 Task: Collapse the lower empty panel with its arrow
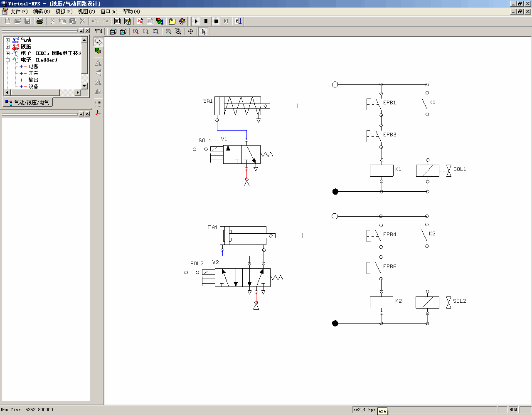81,114
